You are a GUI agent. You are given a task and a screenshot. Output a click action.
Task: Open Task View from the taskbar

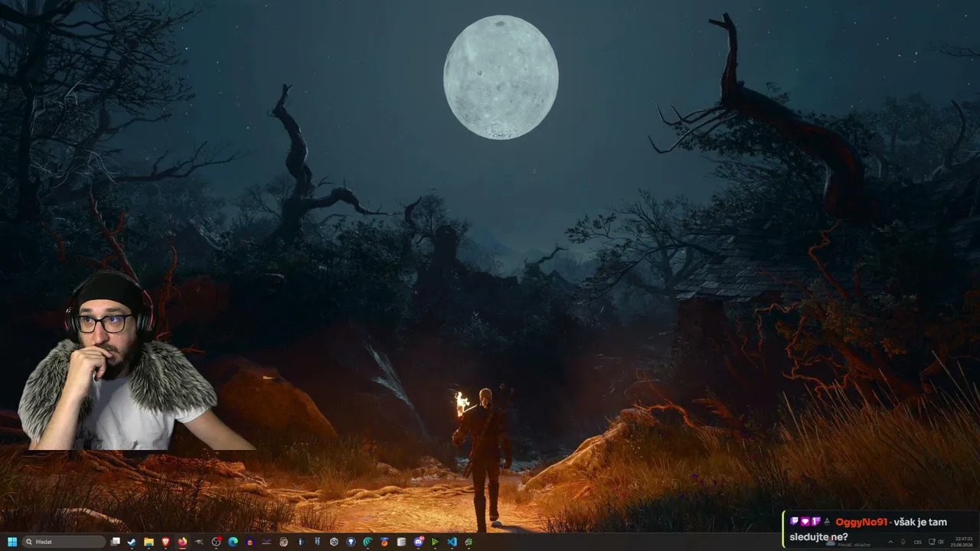(116, 542)
